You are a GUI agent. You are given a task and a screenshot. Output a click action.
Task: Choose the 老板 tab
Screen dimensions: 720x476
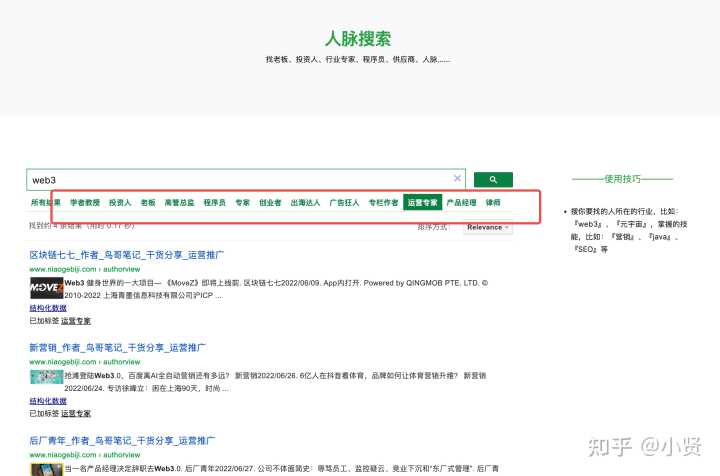[x=148, y=202]
